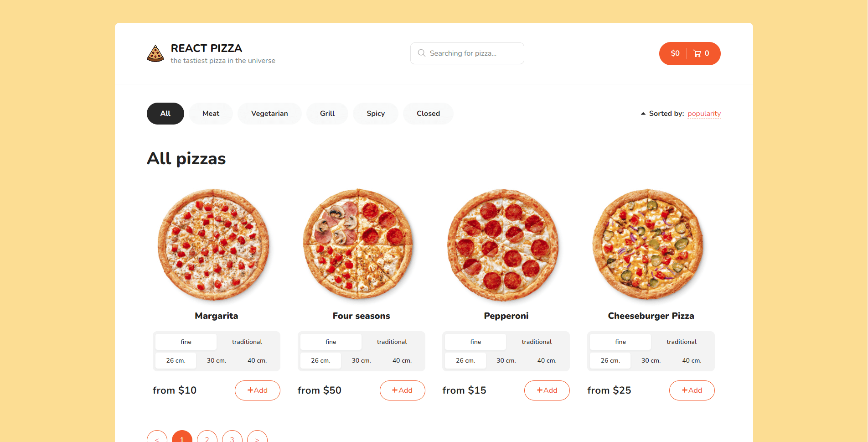Click the Searching for pizza field
This screenshot has height=442, width=868.
pos(467,53)
